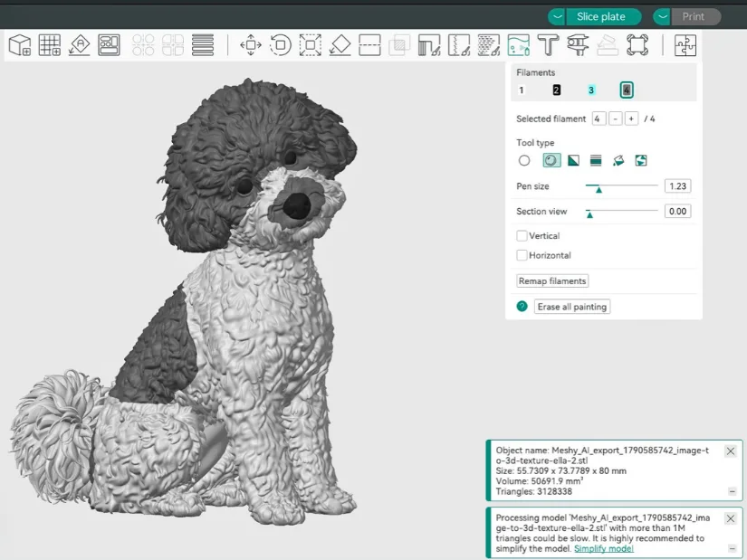
Task: Add a new plate with the grid icon
Action: coord(50,44)
